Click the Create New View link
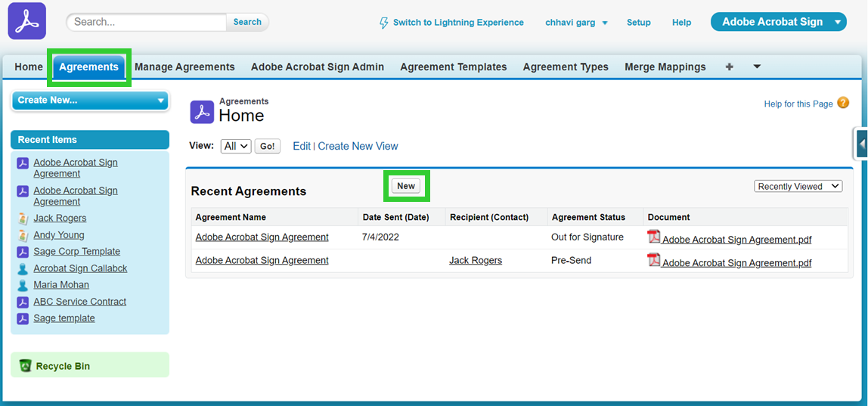The height and width of the screenshot is (406, 868). coord(358,146)
